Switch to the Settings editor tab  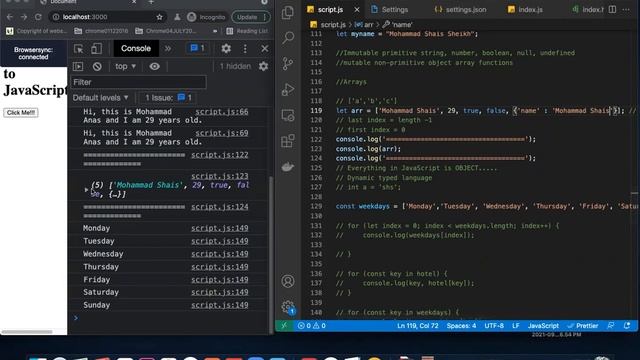click(x=390, y=9)
